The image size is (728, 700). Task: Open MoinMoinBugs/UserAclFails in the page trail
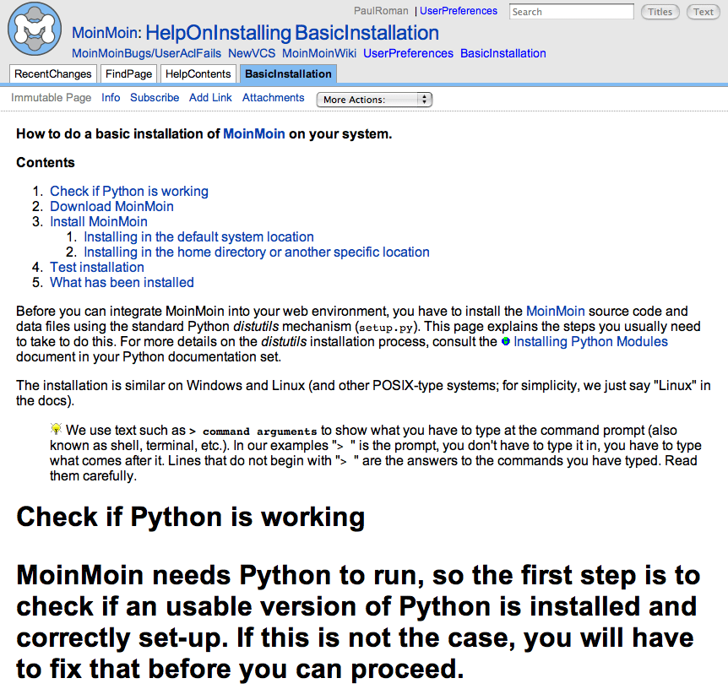[x=146, y=53]
